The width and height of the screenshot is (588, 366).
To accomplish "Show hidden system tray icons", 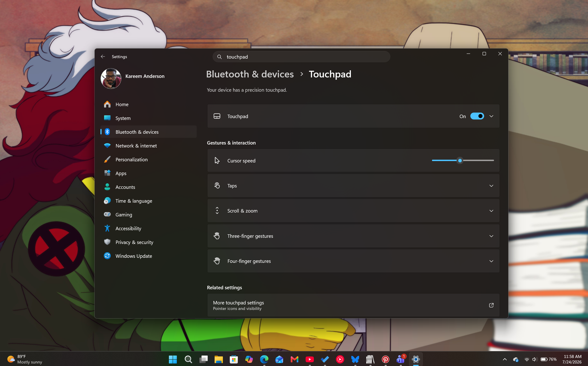I will pos(505,360).
